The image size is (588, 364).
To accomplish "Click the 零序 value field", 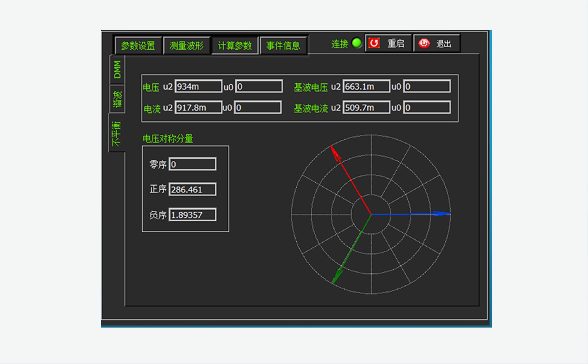I will click(x=192, y=164).
